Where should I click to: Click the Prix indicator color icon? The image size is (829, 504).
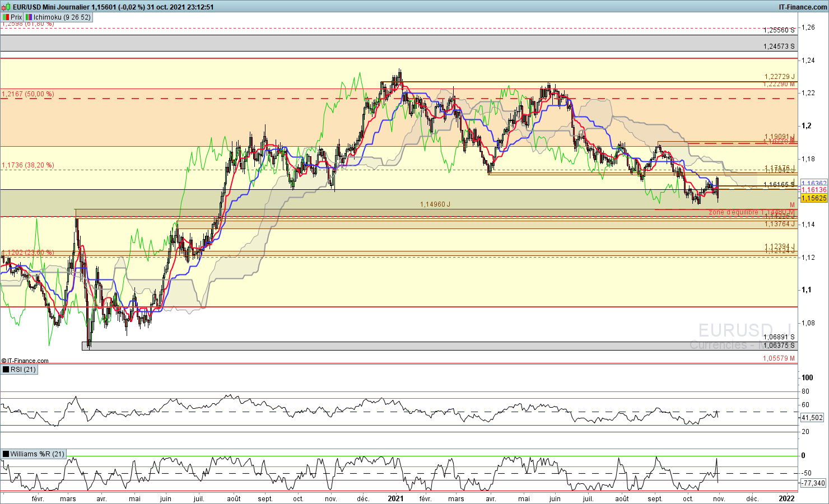(x=6, y=17)
